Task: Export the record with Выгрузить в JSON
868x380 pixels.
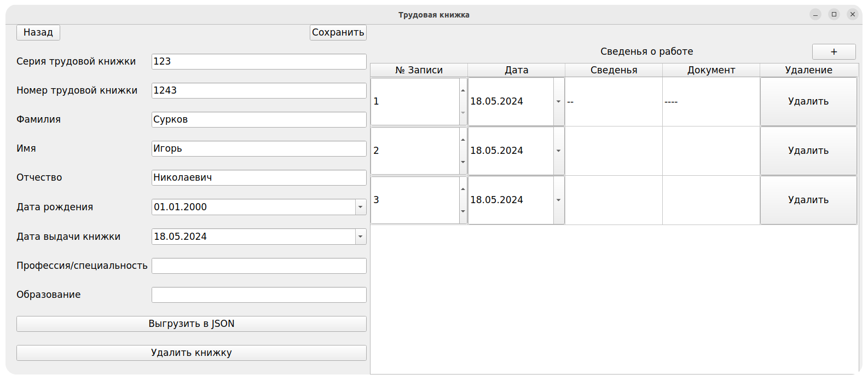Action: [x=191, y=324]
